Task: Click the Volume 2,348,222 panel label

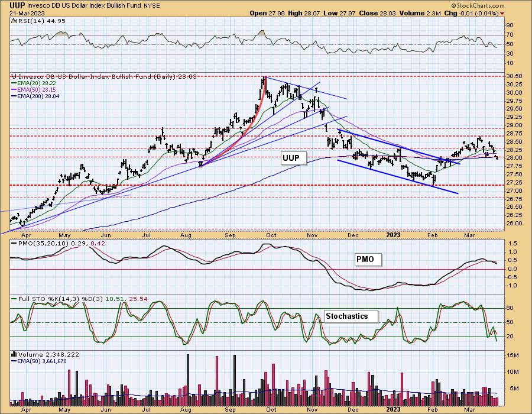Action: pyautogui.click(x=48, y=354)
